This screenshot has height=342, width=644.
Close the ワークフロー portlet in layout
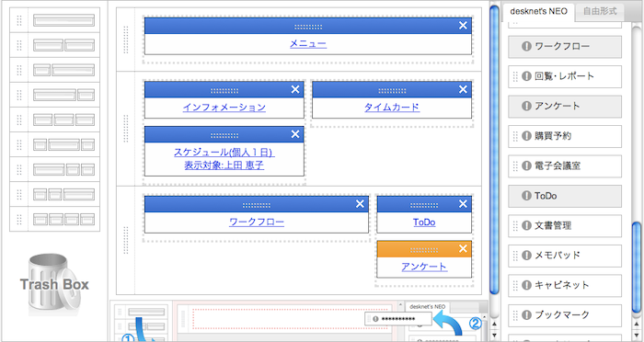pos(360,204)
